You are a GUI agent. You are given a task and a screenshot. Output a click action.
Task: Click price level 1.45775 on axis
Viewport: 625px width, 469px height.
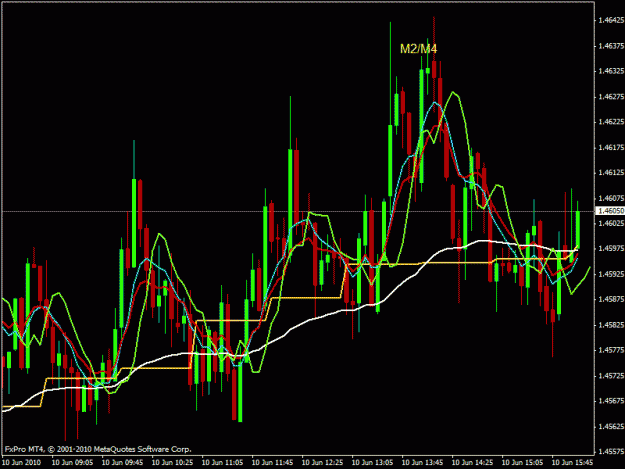611,350
